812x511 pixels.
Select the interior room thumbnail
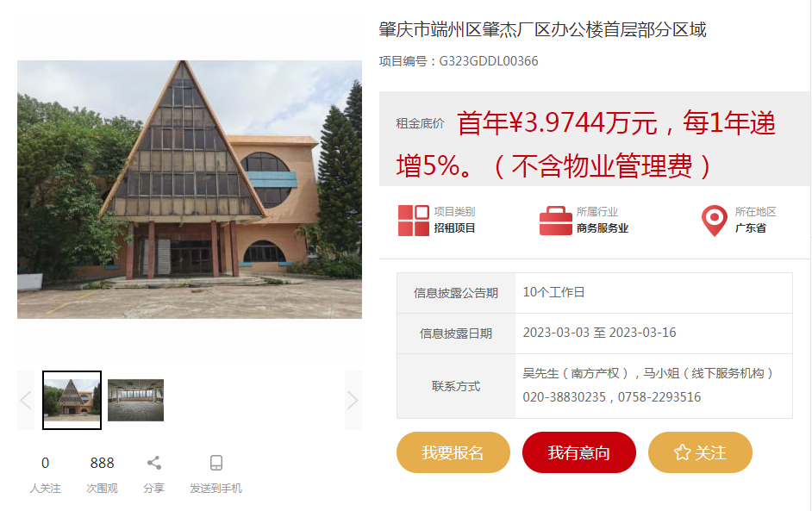click(x=135, y=400)
